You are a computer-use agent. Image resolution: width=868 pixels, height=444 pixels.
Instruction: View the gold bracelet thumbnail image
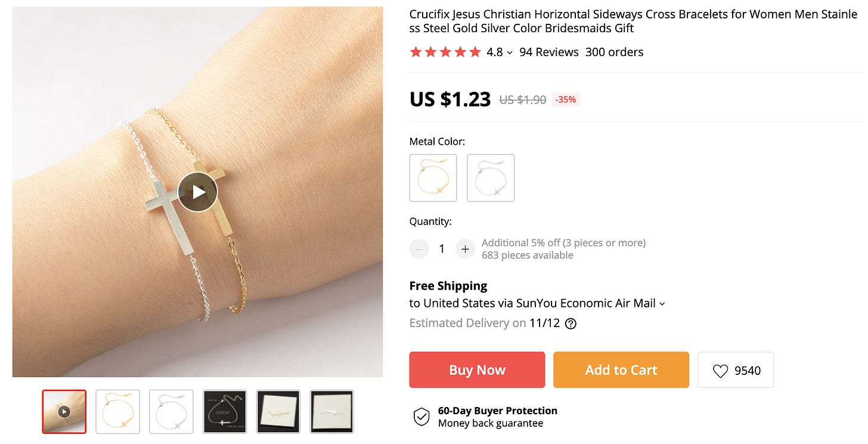coord(118,412)
